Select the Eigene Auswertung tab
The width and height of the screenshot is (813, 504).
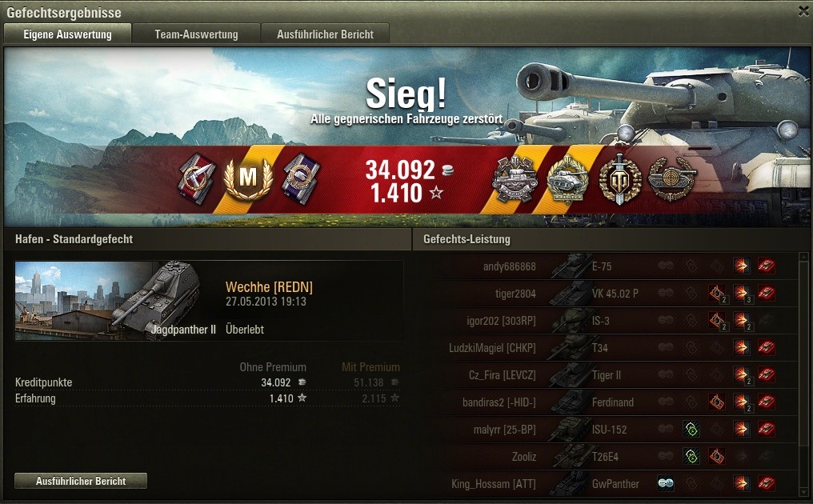click(67, 34)
